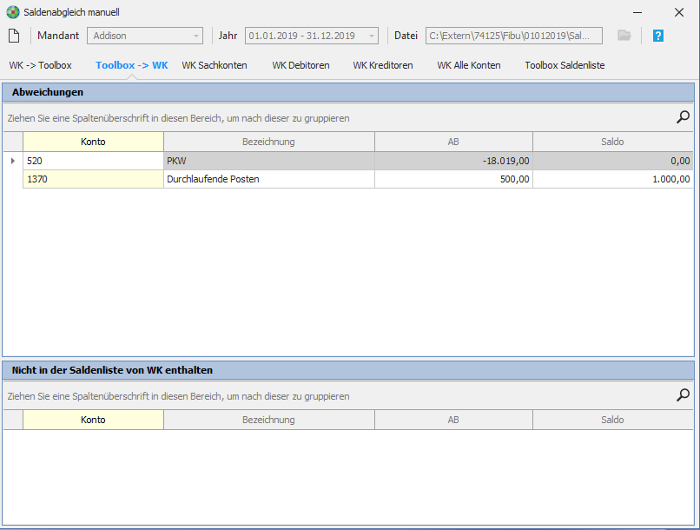Image resolution: width=700 pixels, height=530 pixels.
Task: Click the AB value 500,00
Action: pyautogui.click(x=454, y=179)
